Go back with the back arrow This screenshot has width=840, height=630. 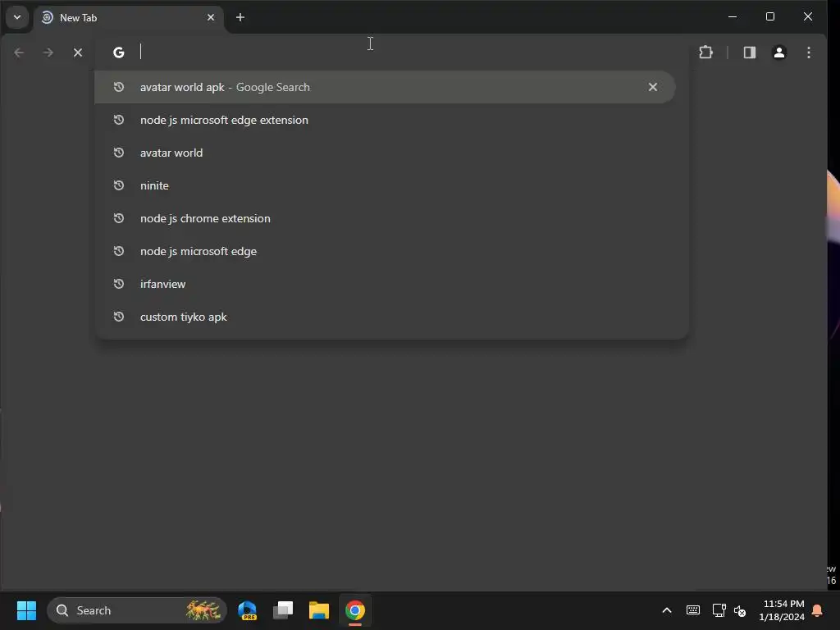20,52
